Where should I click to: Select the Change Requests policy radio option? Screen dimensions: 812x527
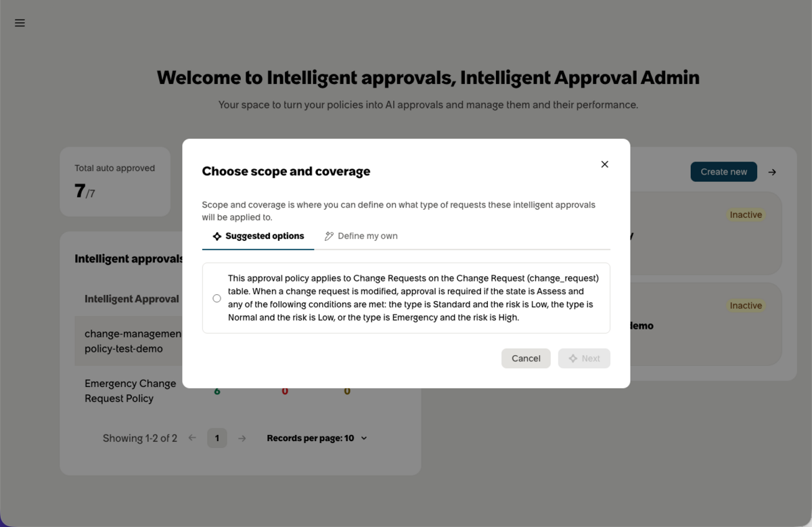[x=217, y=298]
